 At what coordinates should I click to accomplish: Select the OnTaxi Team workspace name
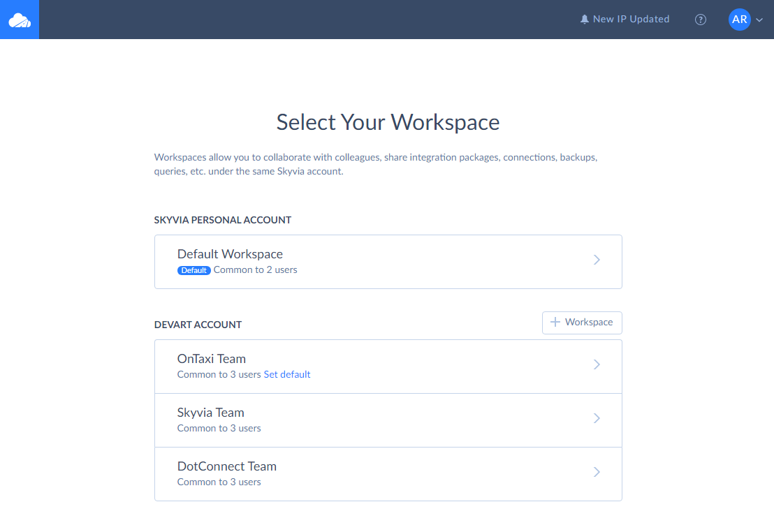point(211,359)
